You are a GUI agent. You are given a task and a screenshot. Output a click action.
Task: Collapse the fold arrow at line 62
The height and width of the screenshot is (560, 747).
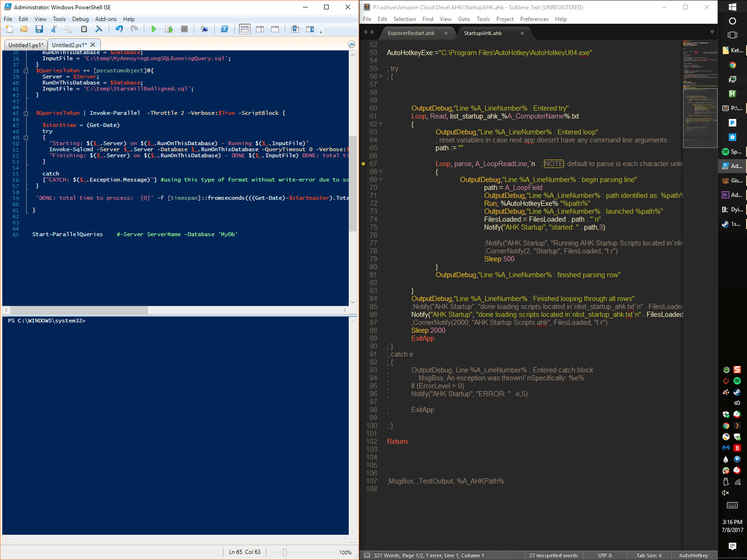coord(381,124)
